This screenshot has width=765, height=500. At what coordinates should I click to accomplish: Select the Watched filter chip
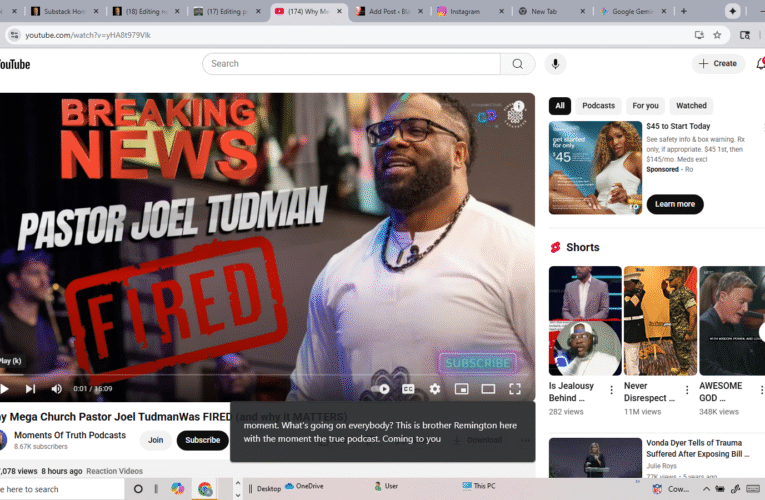[691, 105]
